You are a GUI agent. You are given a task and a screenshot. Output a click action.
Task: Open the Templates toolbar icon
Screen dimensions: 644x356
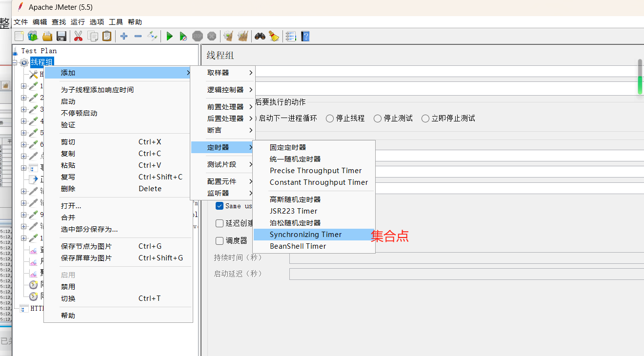33,36
